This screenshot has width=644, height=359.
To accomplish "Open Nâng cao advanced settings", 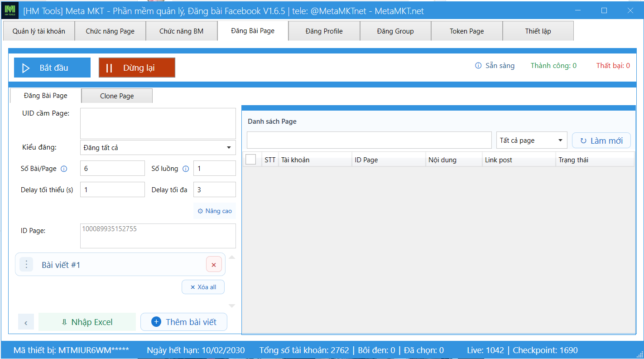I will coord(215,211).
